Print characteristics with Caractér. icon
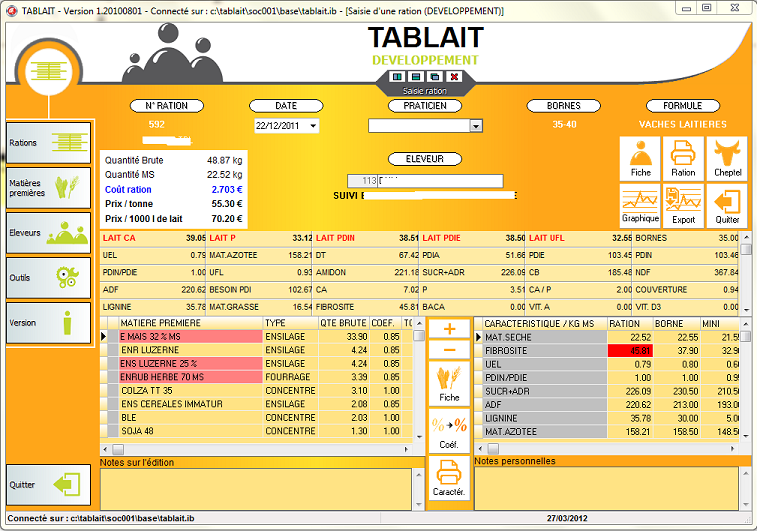 tap(449, 478)
